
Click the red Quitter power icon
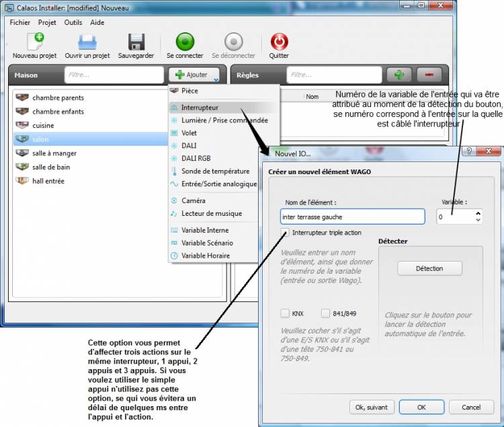pyautogui.click(x=279, y=42)
